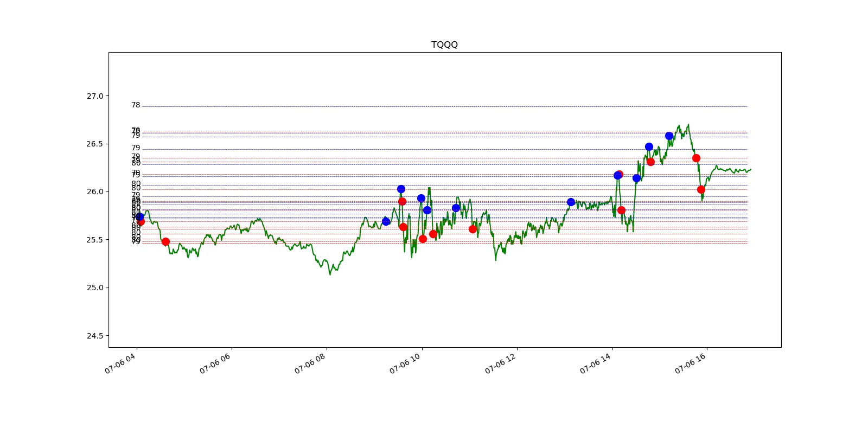
Task: Click the topmost 78 level label
Action: (136, 105)
